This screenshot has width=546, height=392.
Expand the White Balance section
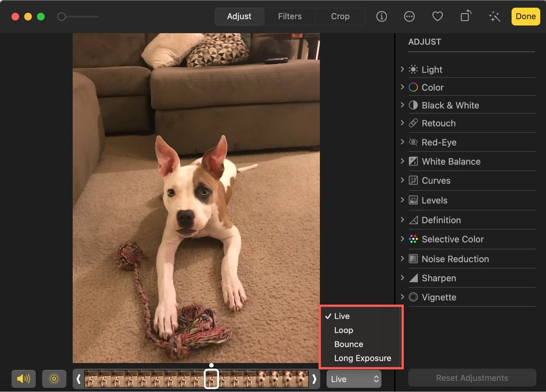[x=402, y=161]
